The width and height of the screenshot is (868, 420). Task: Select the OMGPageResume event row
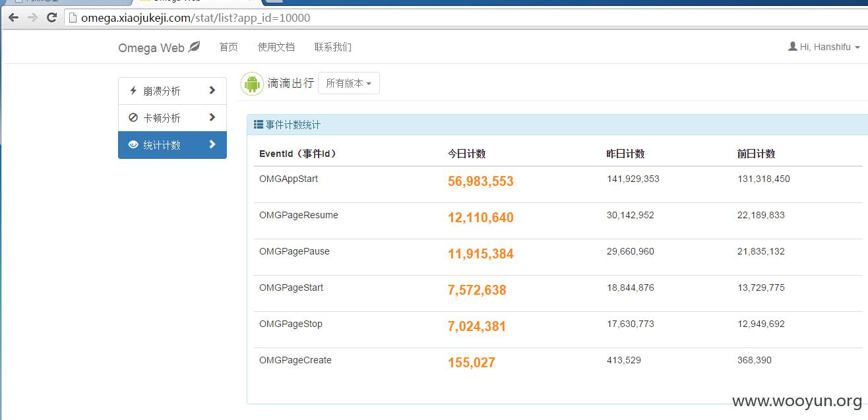[558, 221]
